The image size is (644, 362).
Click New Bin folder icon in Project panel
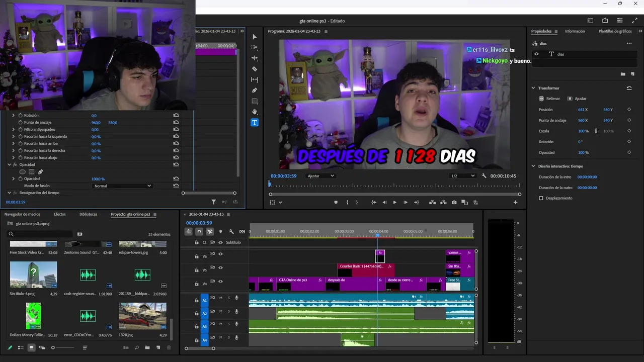(147, 347)
